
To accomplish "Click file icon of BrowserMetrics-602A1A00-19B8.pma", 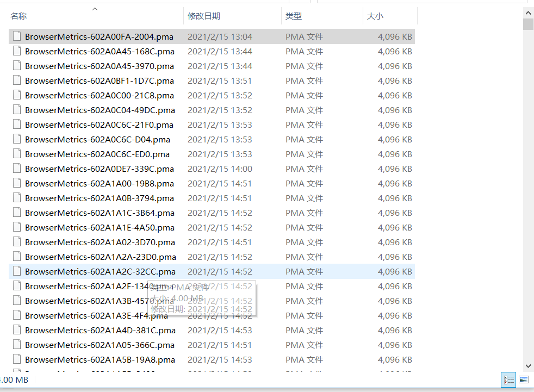I will [x=16, y=183].
